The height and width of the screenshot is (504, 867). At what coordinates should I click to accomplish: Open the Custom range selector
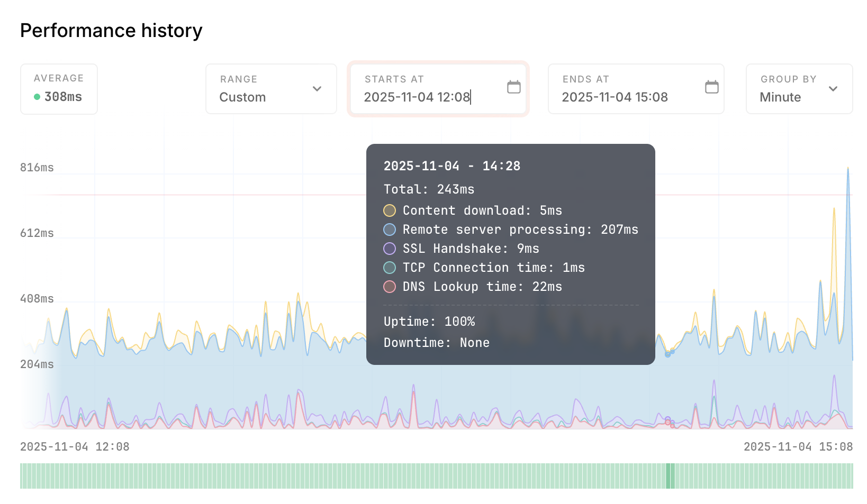(x=270, y=89)
